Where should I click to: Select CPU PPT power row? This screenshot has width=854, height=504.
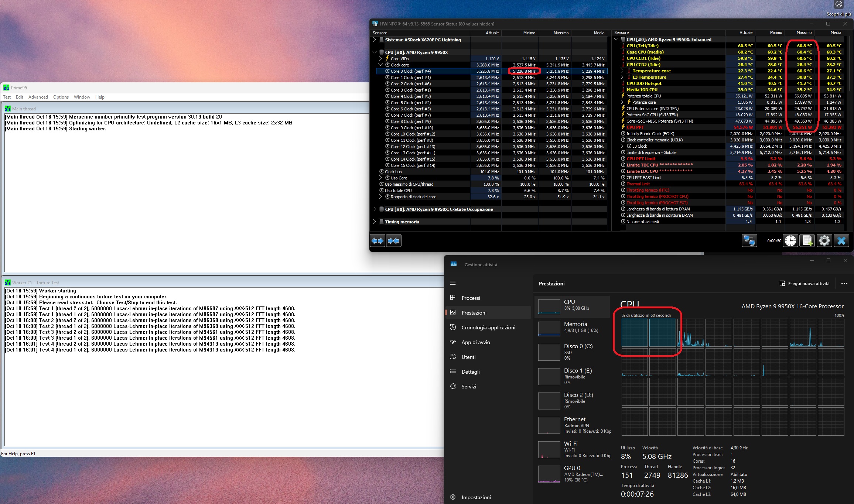coord(728,127)
